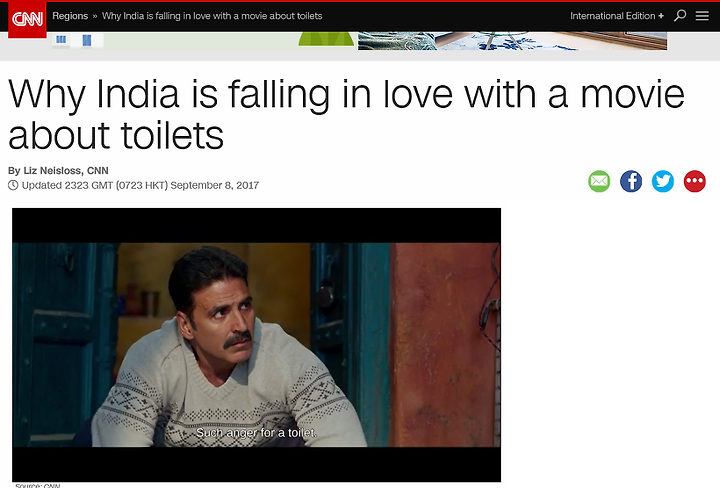Click the video subtitle 'Such anger for a toilet'
Screen dimensions: 720x488
(256, 433)
